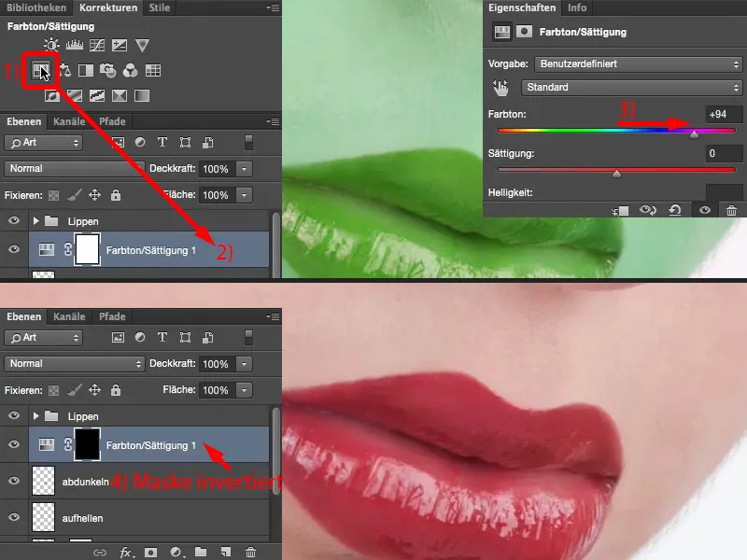
Task: Pick the on-image targeted adjustment hand tool
Action: [500, 88]
